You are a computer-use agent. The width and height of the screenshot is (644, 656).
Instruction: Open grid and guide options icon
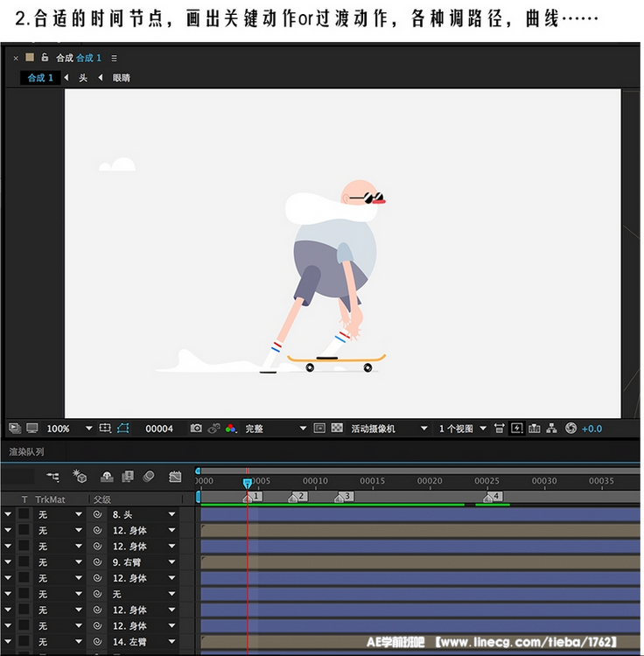click(105, 428)
